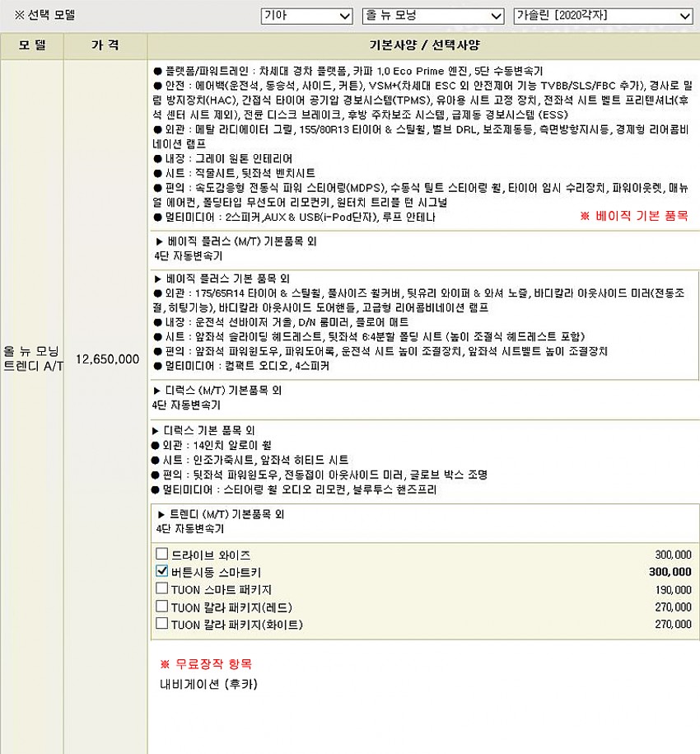700x754 pixels.
Task: Click the arrow beside 베이직 플러스 (M/T) 기본품목 외
Action: click(160, 241)
